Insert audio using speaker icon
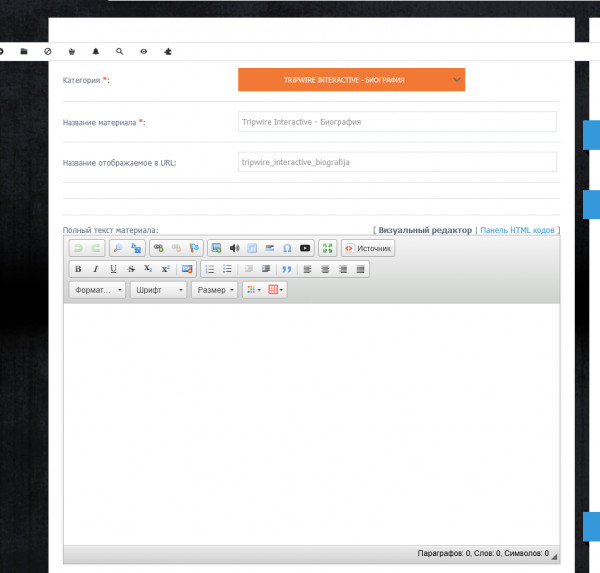600x573 pixels. [x=234, y=248]
